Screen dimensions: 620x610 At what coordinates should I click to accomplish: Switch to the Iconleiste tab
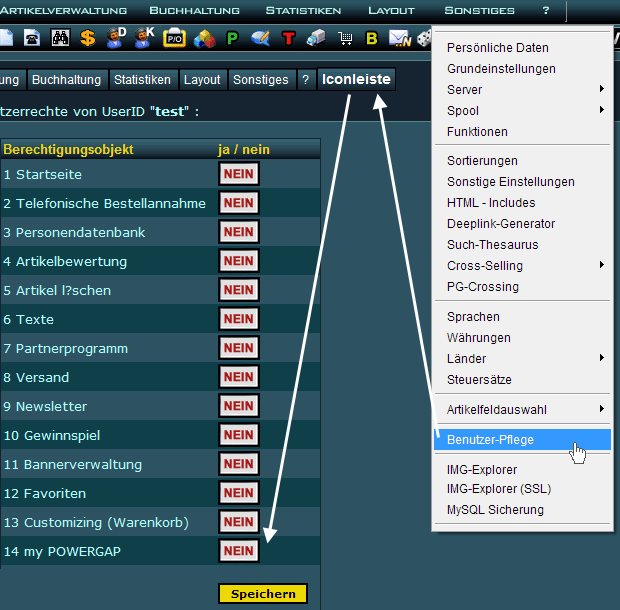click(x=356, y=79)
